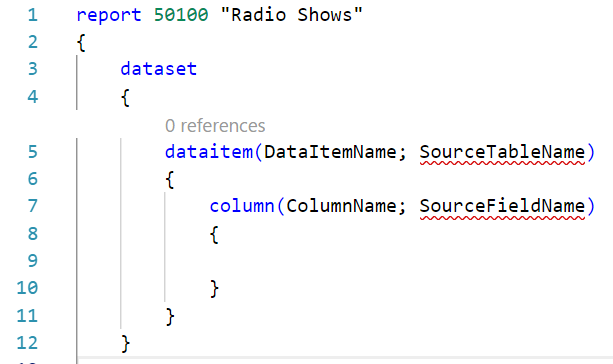Click line number 1 in the gutter
The height and width of the screenshot is (364, 613).
[33, 15]
